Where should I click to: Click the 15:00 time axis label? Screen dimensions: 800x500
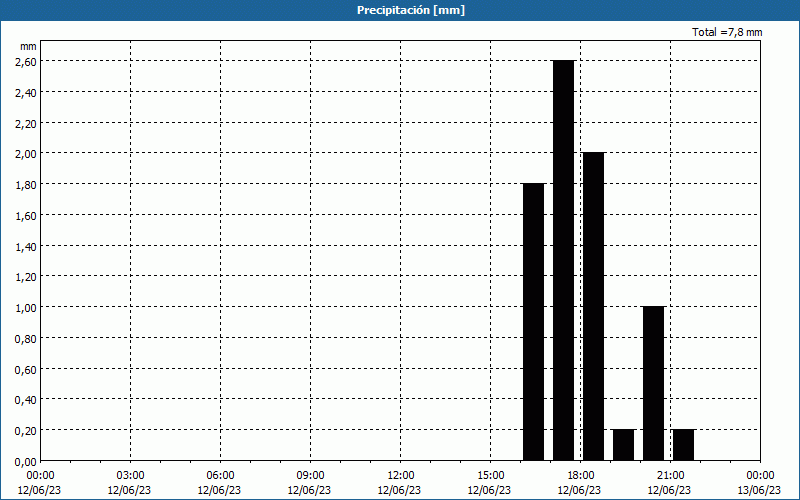click(x=490, y=476)
